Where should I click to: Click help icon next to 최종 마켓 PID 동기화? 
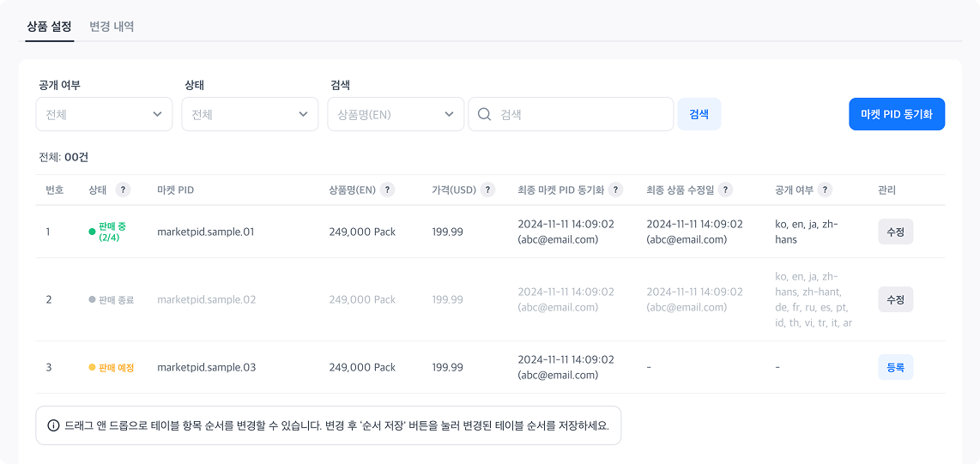[615, 190]
